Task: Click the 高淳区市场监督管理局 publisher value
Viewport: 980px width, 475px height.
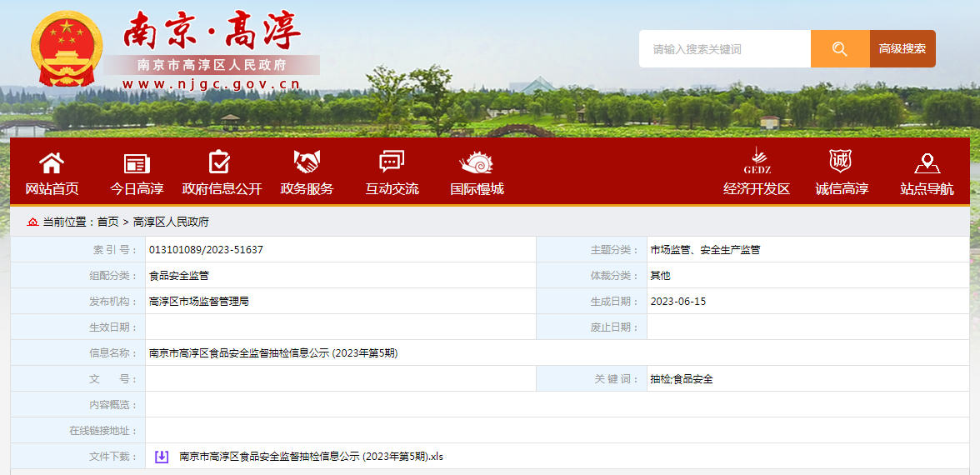Action: tap(198, 302)
